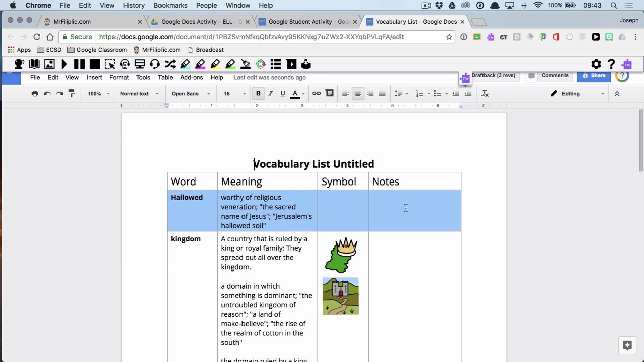Toggle bold formatting
The image size is (644, 362).
pyautogui.click(x=258, y=94)
